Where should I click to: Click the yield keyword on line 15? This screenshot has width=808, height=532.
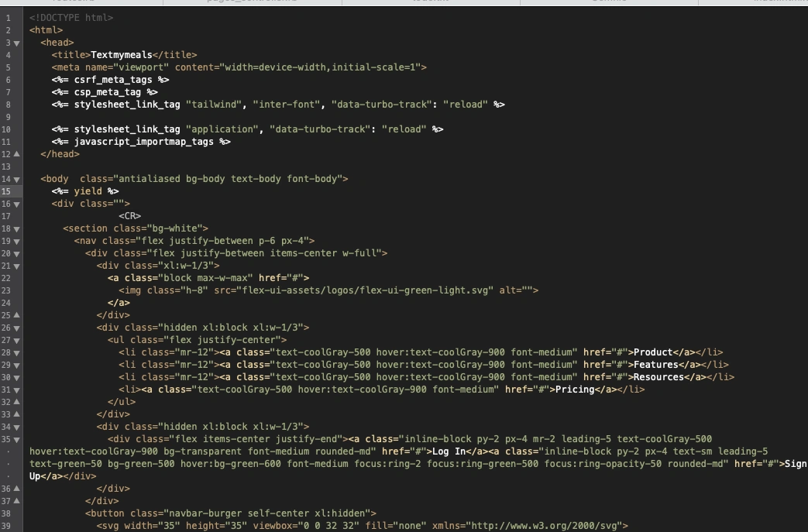click(88, 191)
